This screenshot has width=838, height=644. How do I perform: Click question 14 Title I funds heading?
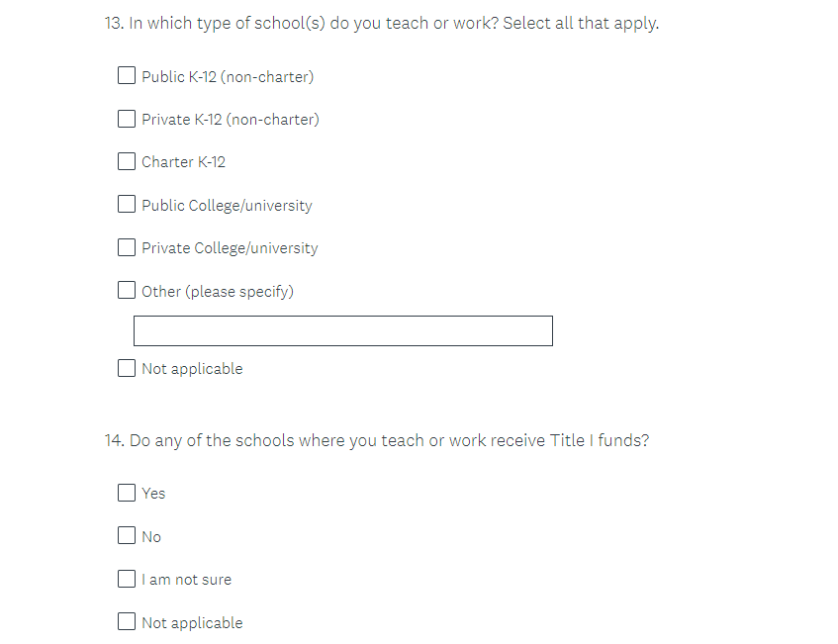coord(376,440)
